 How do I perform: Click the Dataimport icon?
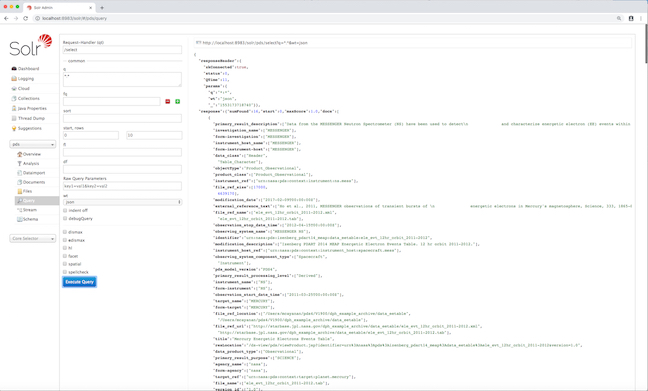(19, 173)
